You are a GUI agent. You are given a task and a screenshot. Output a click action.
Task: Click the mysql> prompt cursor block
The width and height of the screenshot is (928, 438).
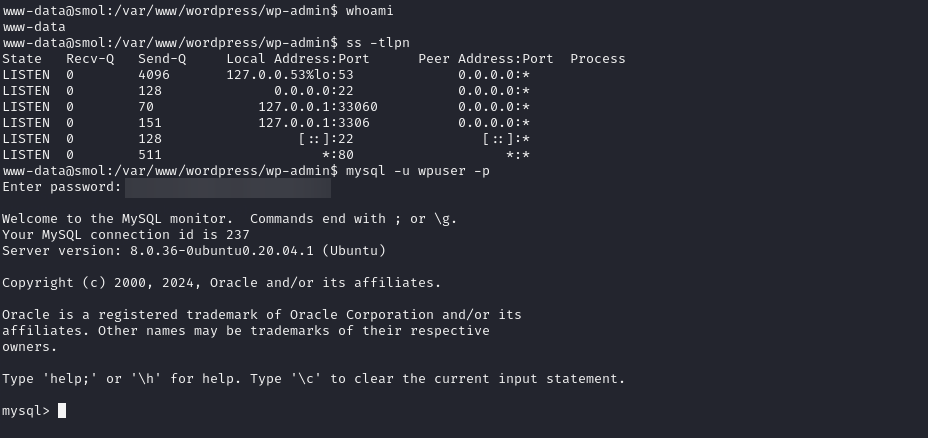coord(62,411)
